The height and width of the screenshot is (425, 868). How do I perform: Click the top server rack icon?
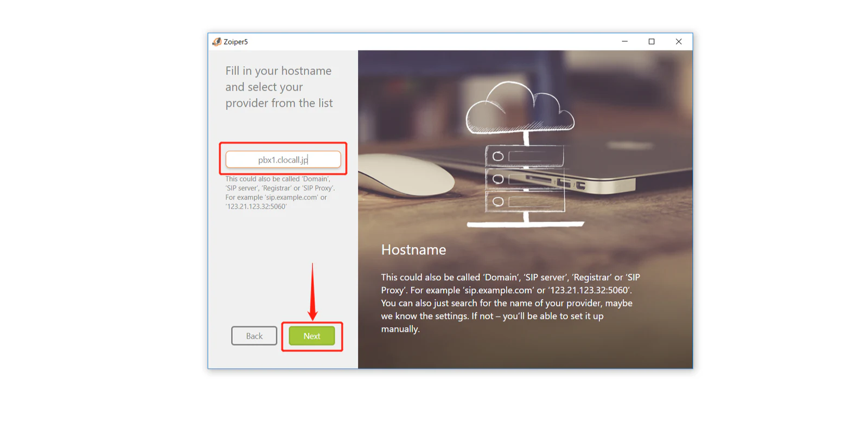point(525,156)
